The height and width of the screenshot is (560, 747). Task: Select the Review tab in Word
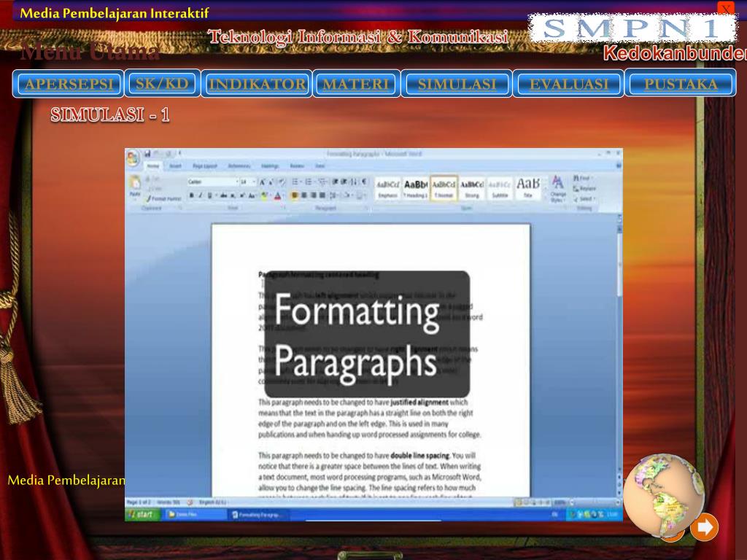pyautogui.click(x=297, y=166)
